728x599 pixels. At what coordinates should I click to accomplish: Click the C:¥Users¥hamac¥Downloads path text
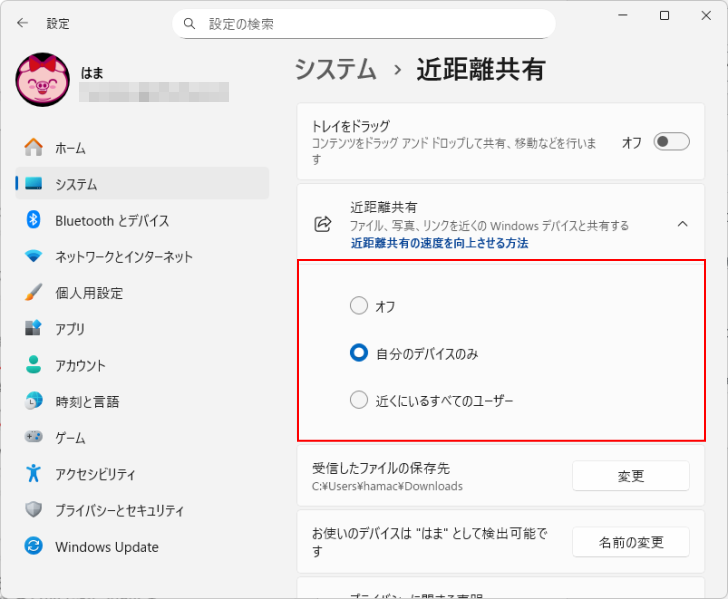[387, 486]
